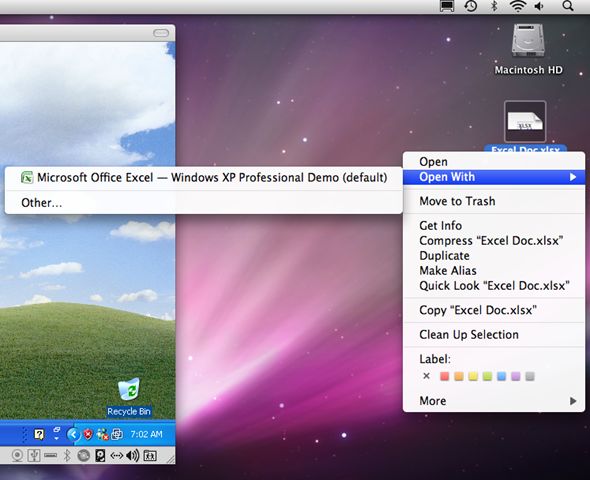Click the network adapter arrows status icon

pos(117,456)
